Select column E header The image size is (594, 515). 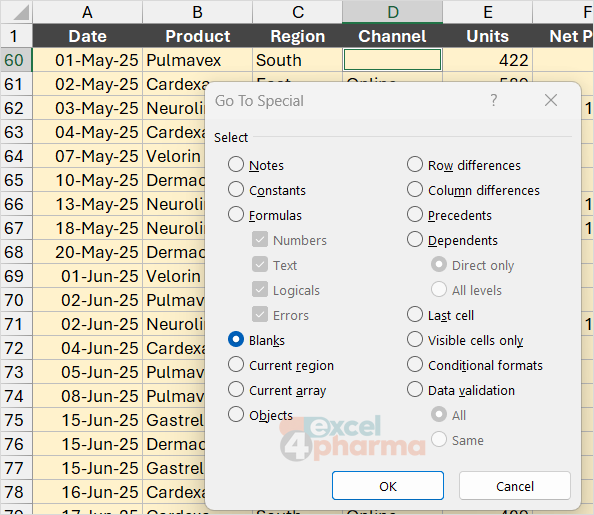pyautogui.click(x=488, y=12)
